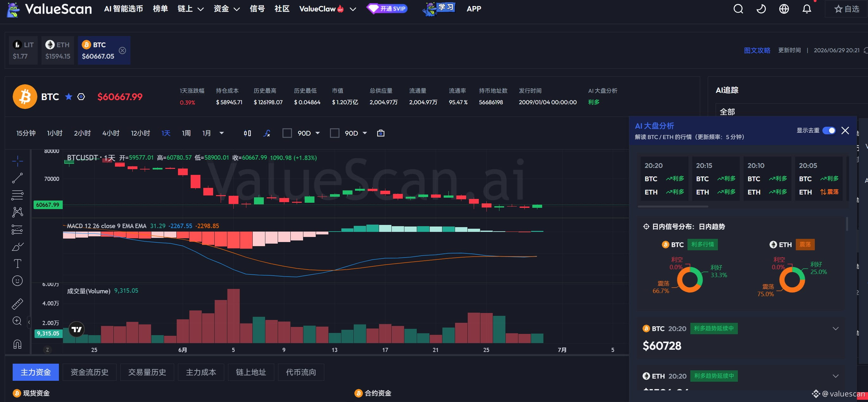
Task: Open the candlestick chart type icon
Action: 247,133
